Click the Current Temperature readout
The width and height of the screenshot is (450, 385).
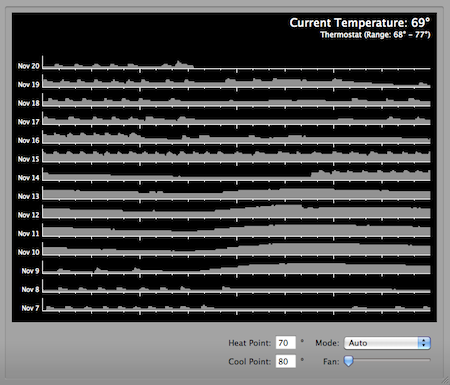(x=360, y=23)
